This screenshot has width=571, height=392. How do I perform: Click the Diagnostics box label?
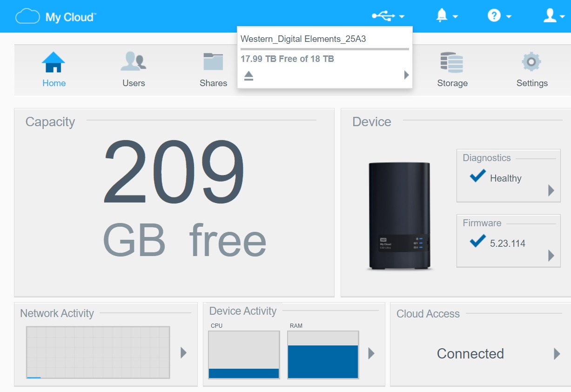point(487,158)
